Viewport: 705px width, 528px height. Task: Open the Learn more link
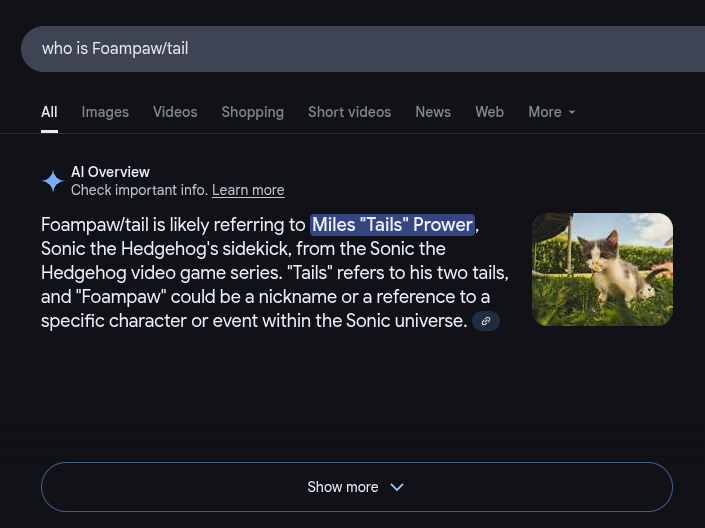(x=248, y=190)
